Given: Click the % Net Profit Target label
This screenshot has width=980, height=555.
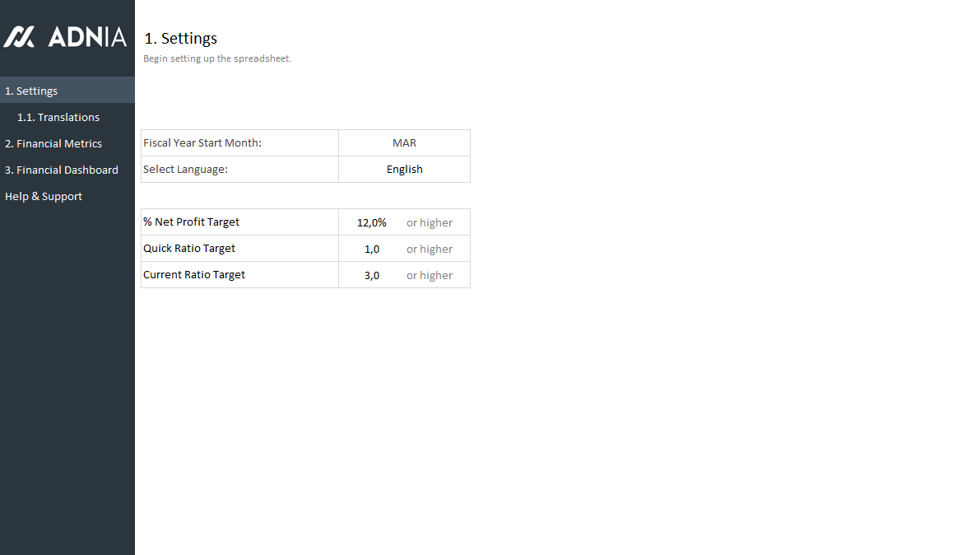Looking at the screenshot, I should coord(191,222).
